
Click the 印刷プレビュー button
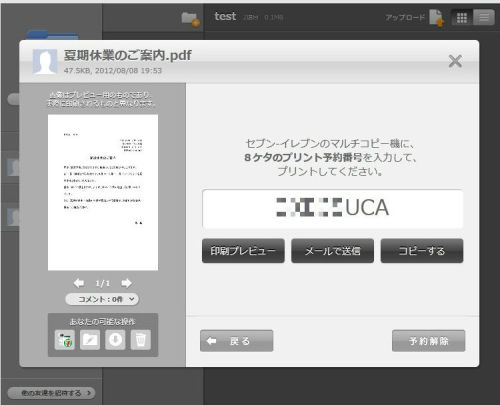point(243,251)
